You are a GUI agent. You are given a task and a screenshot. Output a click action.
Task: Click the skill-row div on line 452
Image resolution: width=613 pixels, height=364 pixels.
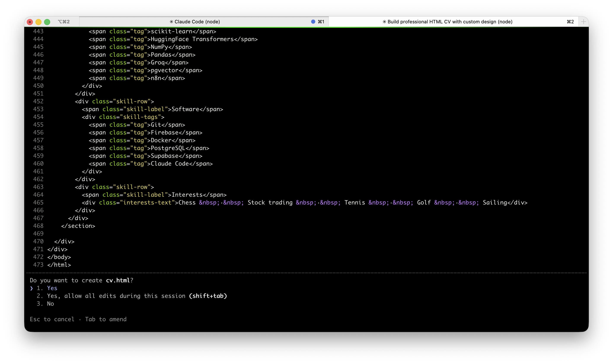pyautogui.click(x=115, y=101)
